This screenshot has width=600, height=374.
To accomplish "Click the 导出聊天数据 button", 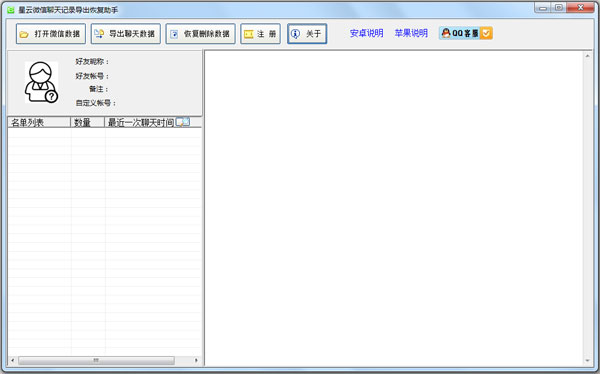I will tap(126, 34).
